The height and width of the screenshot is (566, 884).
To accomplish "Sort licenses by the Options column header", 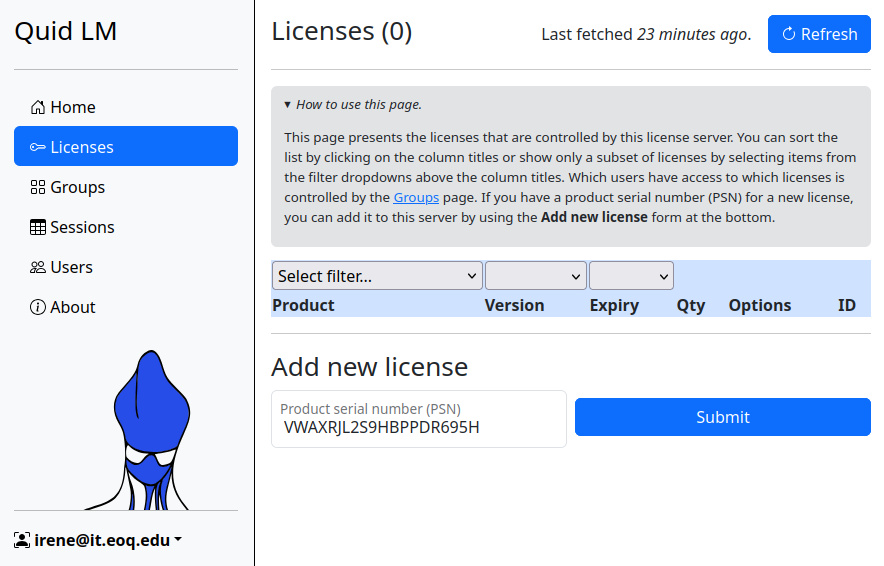I will pos(759,305).
